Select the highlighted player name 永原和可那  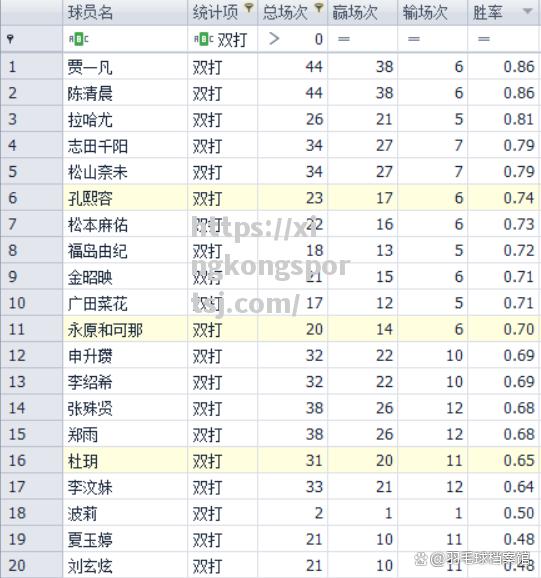point(105,330)
